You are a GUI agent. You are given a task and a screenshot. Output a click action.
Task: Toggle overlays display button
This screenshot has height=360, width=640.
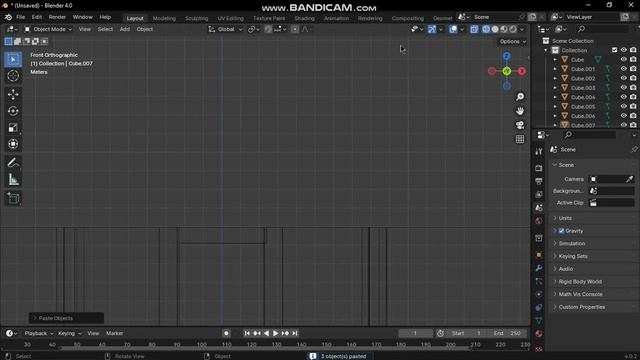pyautogui.click(x=453, y=29)
